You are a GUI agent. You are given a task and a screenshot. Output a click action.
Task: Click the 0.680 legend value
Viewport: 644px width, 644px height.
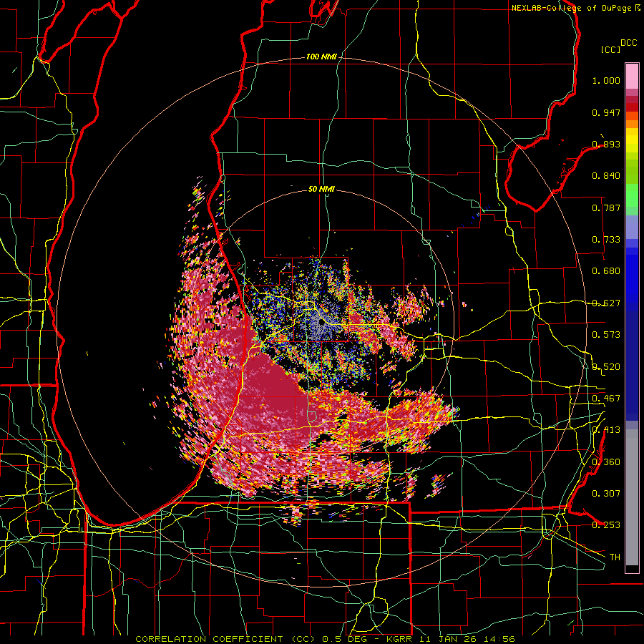606,271
